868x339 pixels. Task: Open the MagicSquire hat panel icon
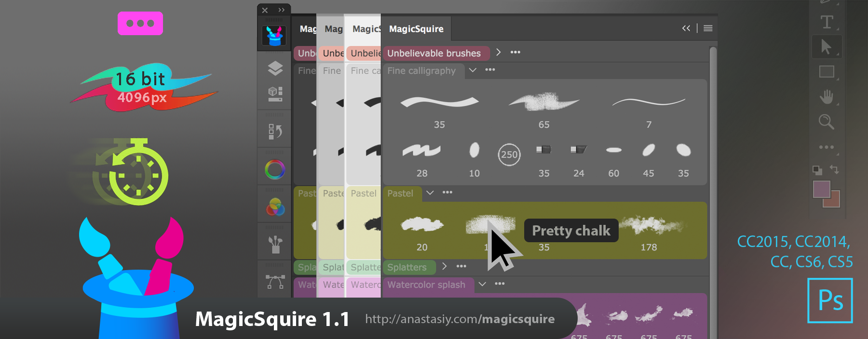pyautogui.click(x=274, y=36)
